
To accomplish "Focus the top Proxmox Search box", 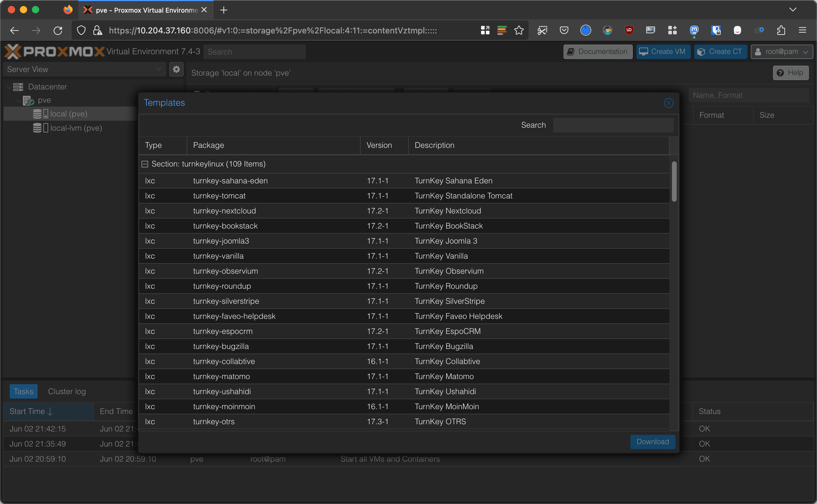I will pos(255,52).
